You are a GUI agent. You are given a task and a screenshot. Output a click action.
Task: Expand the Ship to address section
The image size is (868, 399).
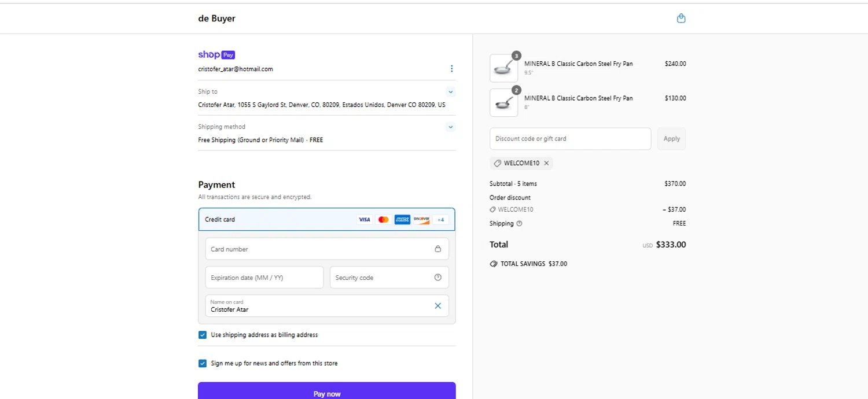pyautogui.click(x=451, y=92)
